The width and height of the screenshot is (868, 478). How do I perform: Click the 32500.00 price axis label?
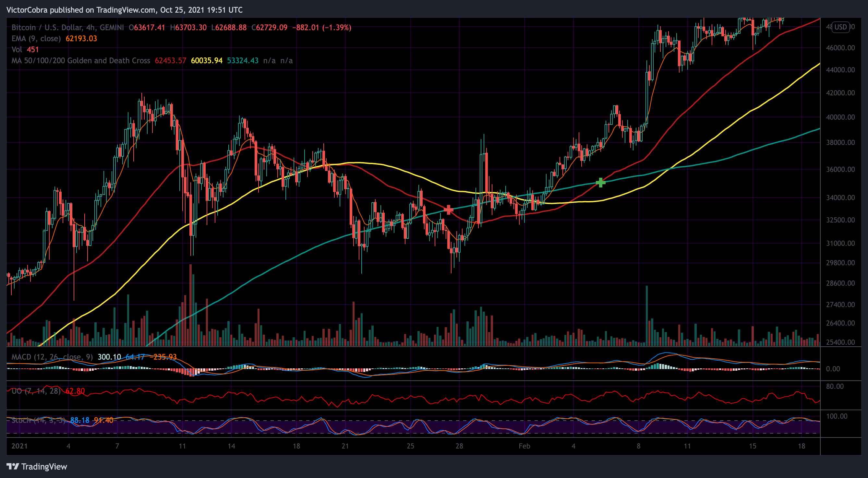(840, 220)
